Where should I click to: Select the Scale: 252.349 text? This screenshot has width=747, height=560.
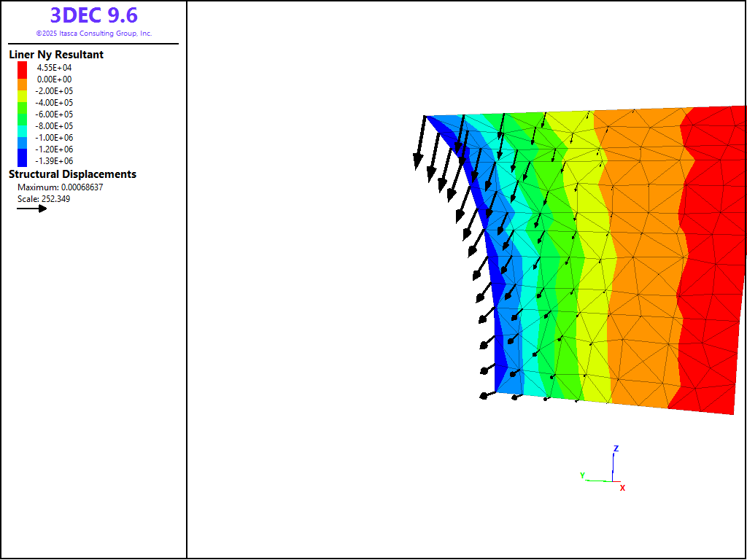[x=44, y=199]
